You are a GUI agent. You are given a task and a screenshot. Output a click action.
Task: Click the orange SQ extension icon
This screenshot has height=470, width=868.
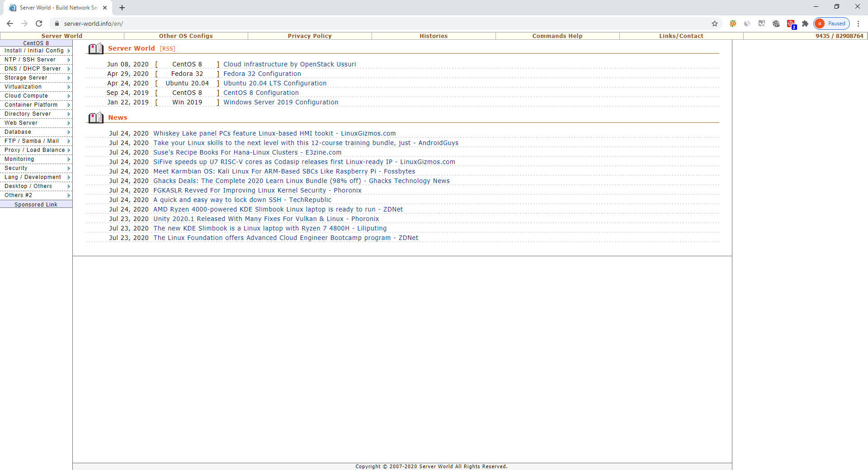point(733,23)
